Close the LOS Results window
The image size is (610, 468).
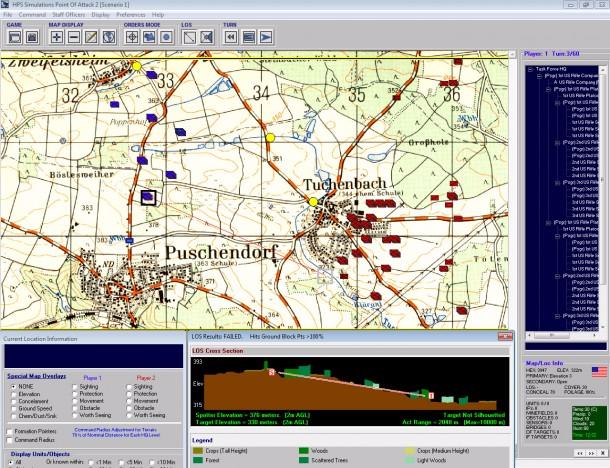(505, 337)
